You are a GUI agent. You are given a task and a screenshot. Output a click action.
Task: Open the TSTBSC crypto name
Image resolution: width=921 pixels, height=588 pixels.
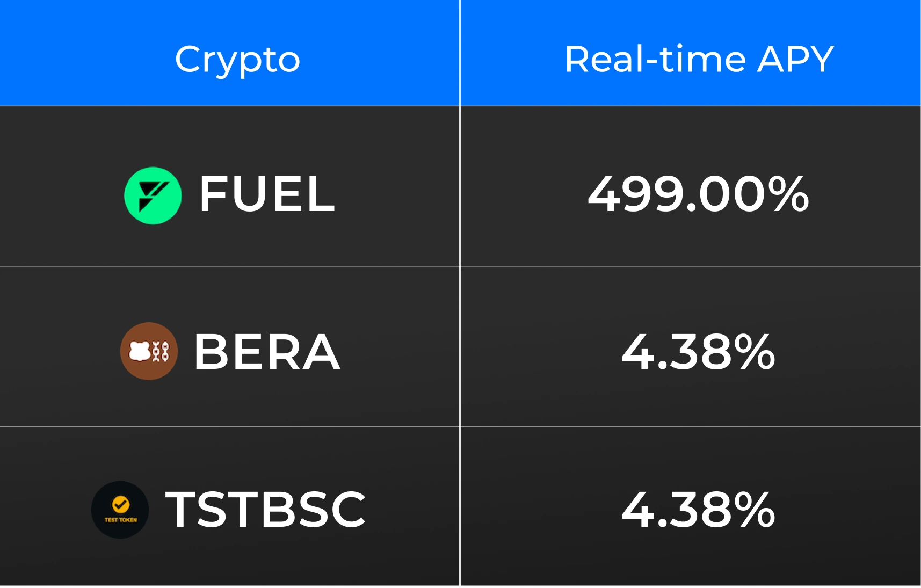pyautogui.click(x=265, y=510)
